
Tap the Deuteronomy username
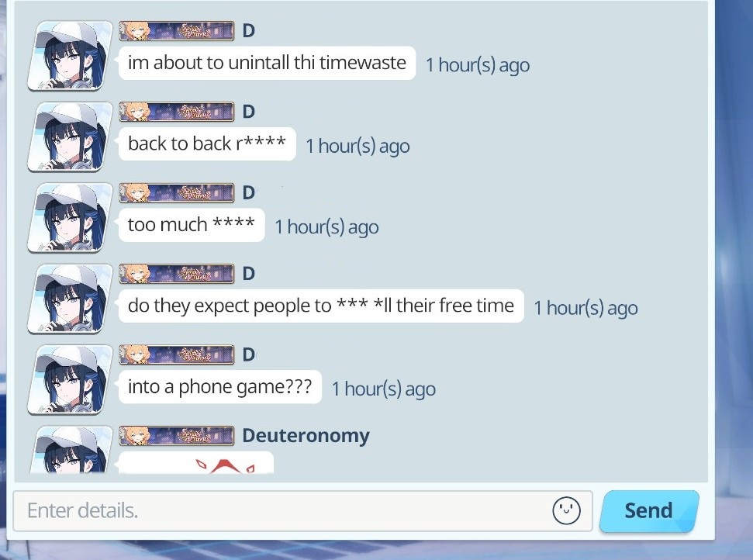pos(306,436)
